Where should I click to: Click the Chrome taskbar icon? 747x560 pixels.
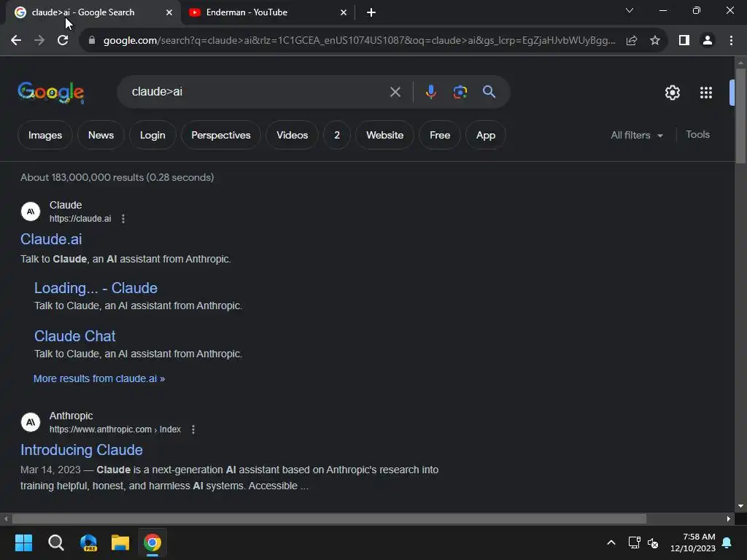tap(152, 542)
